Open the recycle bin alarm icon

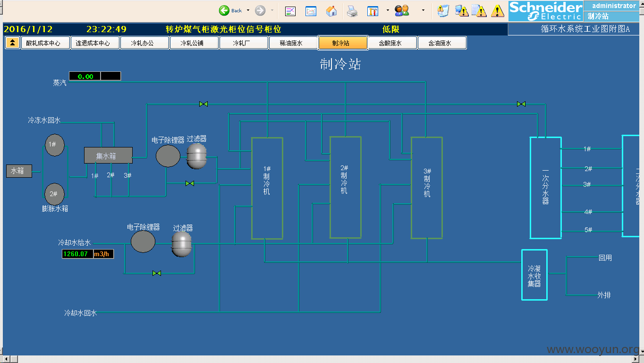(443, 10)
